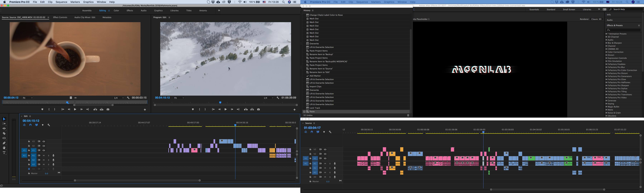Screen dimensions: 644x193
Task: Open the Effect Controls panel tab
Action: coord(60,18)
